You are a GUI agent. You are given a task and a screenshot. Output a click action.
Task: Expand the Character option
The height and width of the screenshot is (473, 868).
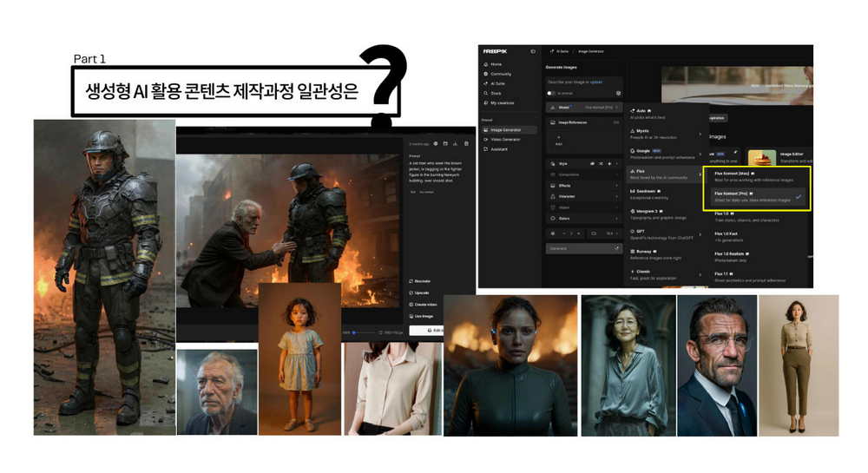click(x=584, y=196)
